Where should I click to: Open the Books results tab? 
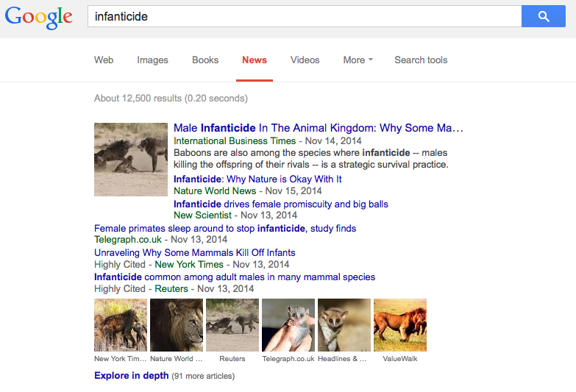pos(205,60)
